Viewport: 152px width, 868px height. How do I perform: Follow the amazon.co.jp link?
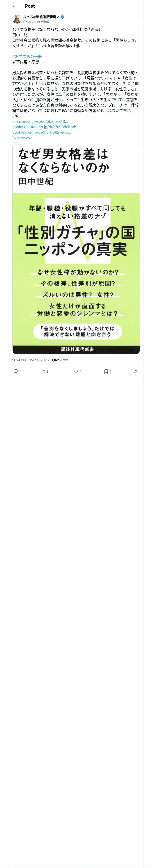click(40, 121)
